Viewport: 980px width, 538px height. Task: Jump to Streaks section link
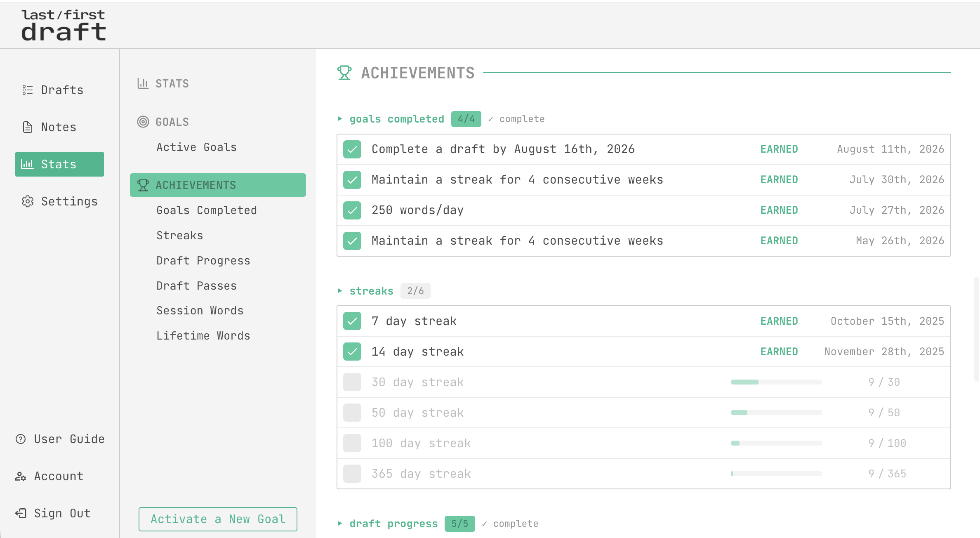[x=180, y=236]
